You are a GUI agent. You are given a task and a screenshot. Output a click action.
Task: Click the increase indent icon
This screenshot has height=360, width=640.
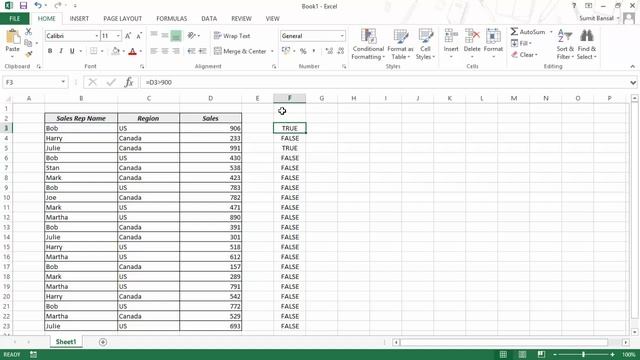[202, 51]
